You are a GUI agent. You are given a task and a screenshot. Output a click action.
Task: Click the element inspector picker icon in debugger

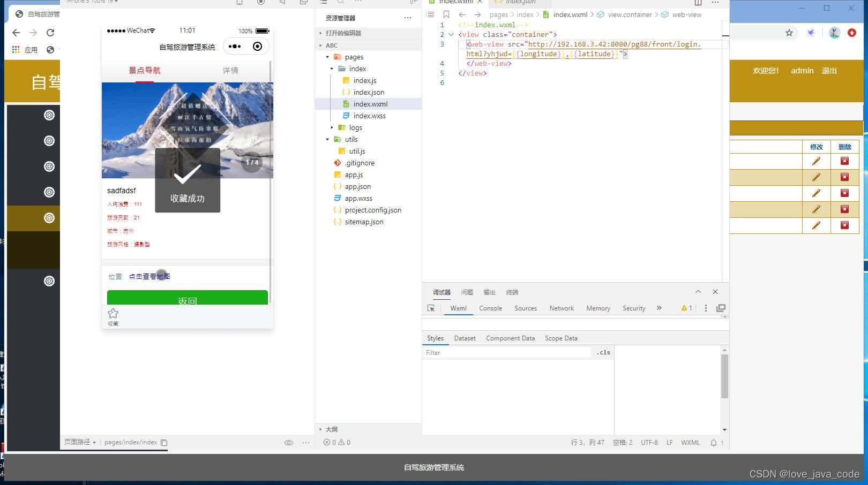pos(431,308)
